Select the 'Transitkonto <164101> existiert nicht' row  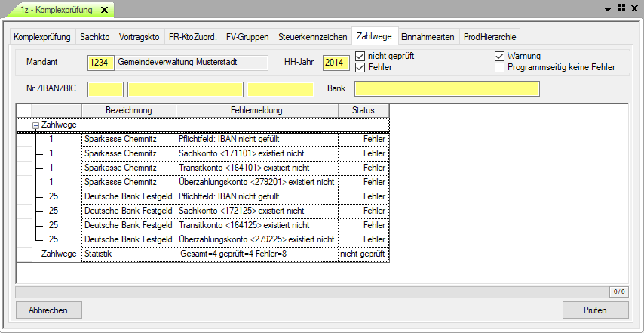[256, 168]
